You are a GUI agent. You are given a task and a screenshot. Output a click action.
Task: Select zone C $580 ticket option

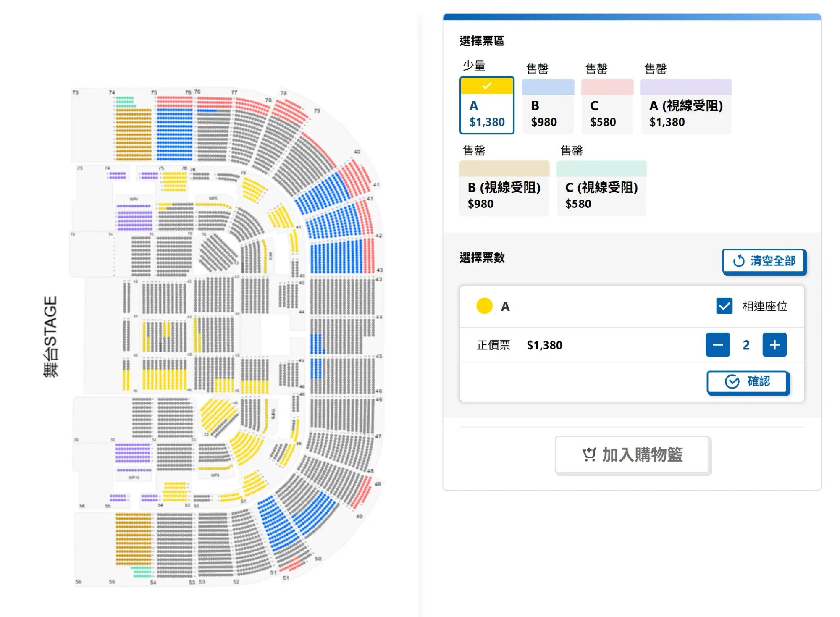tap(606, 114)
